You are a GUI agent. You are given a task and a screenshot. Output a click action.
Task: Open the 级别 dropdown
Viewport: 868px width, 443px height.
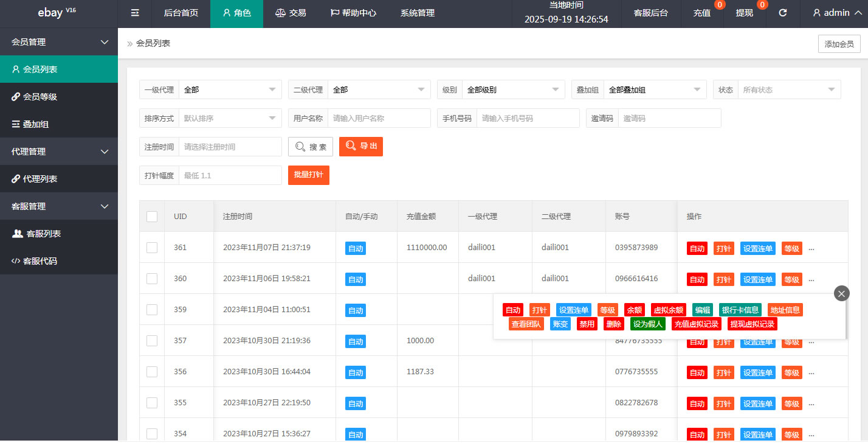point(513,89)
